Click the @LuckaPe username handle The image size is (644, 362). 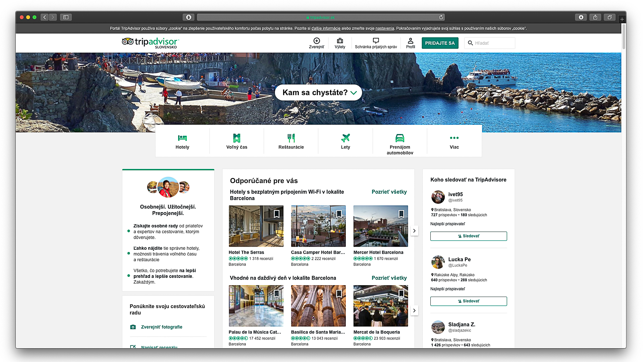[x=458, y=265]
